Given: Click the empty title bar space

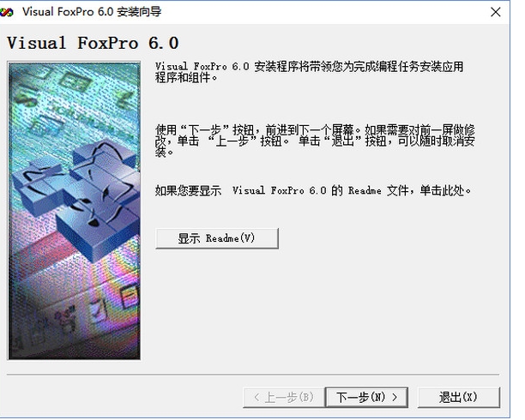Looking at the screenshot, I should click(x=322, y=12).
